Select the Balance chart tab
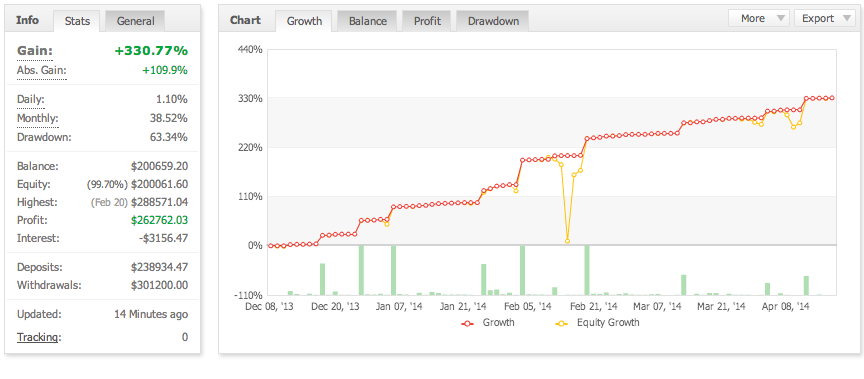This screenshot has height=379, width=864. coord(366,21)
